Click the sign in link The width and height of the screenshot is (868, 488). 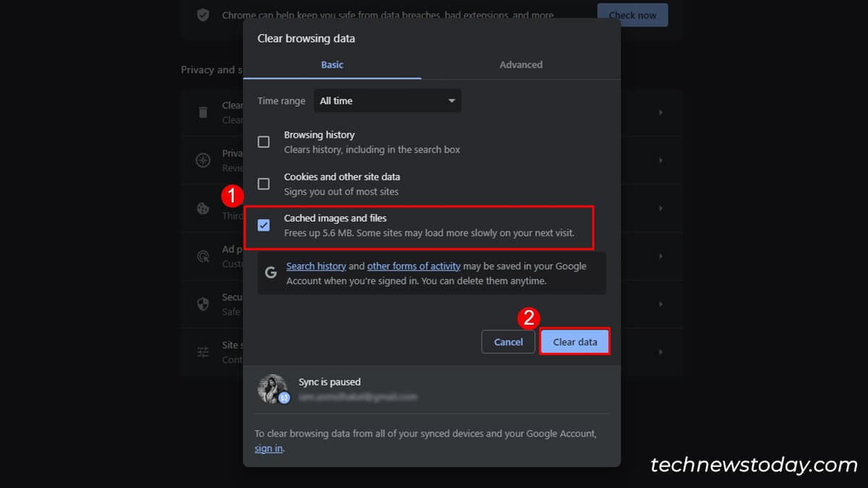[x=268, y=448]
